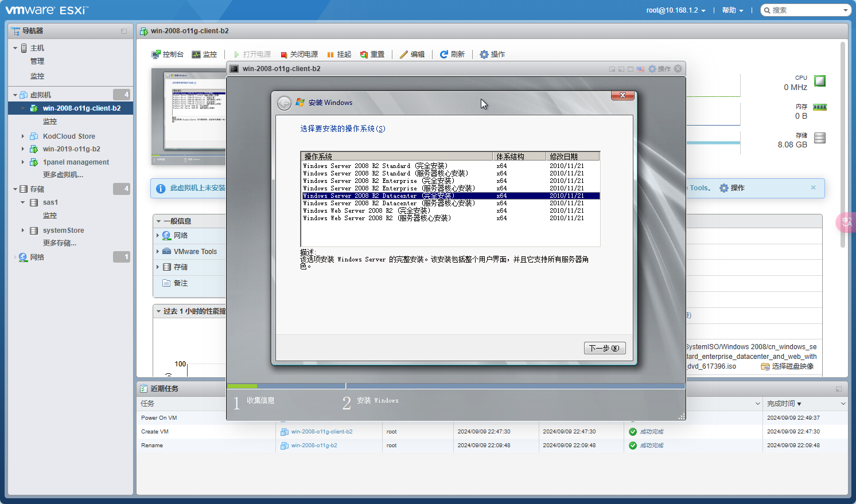
Task: Open the 更多虚拟机... link
Action: click(63, 175)
